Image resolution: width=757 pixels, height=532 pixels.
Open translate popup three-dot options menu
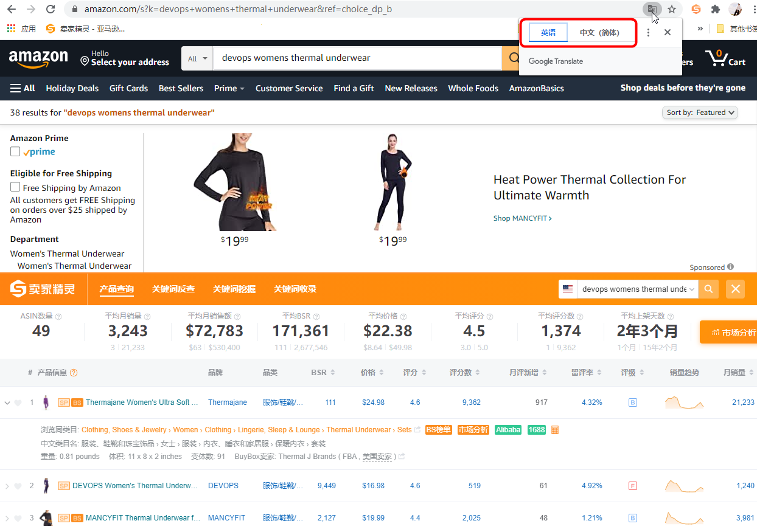pos(648,32)
